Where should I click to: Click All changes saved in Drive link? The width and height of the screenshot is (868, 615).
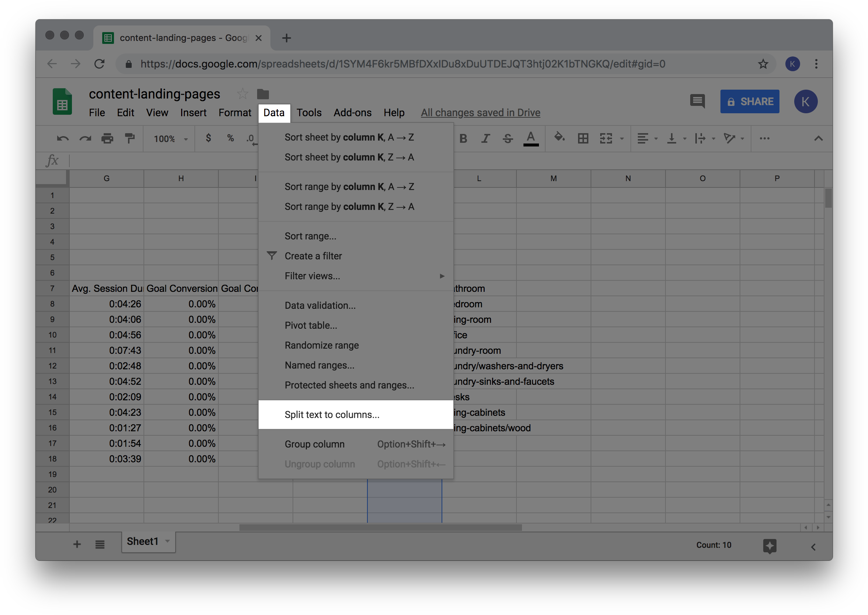click(x=480, y=113)
